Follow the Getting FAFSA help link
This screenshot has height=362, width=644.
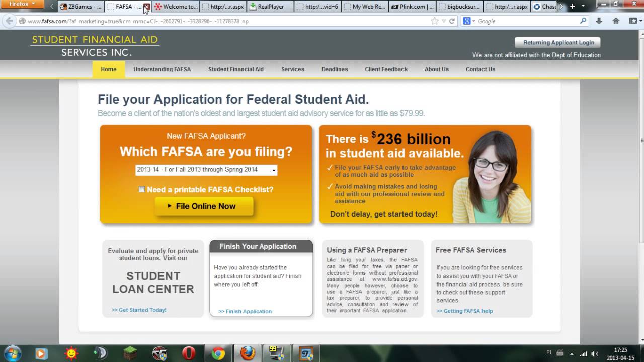coord(464,311)
